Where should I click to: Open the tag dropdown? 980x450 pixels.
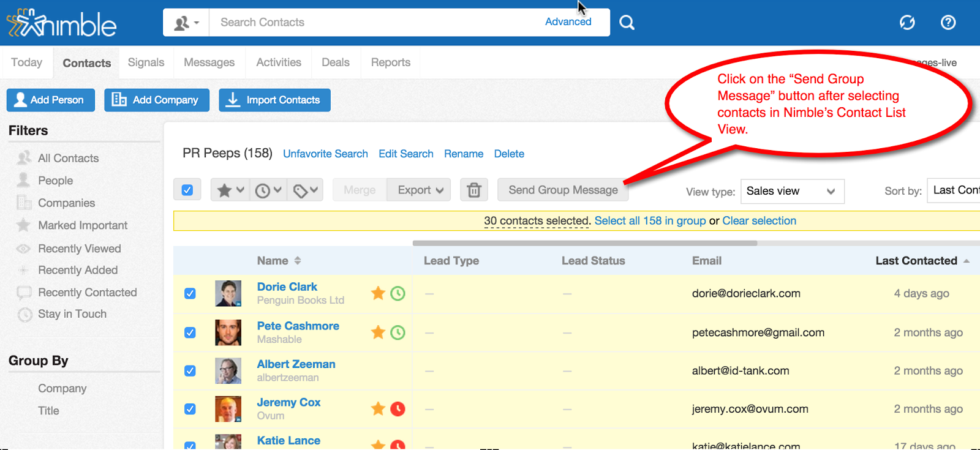(305, 190)
